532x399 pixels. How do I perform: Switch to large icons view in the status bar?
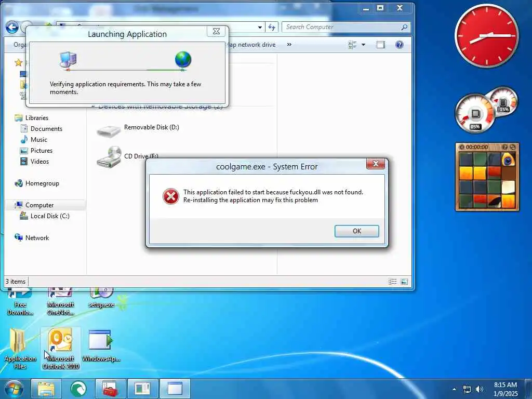pos(404,282)
